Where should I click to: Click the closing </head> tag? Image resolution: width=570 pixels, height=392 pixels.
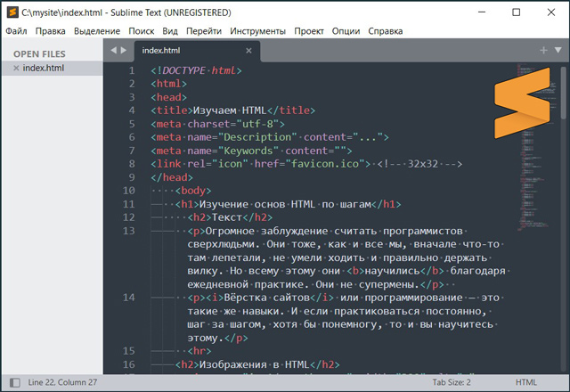pyautogui.click(x=172, y=177)
